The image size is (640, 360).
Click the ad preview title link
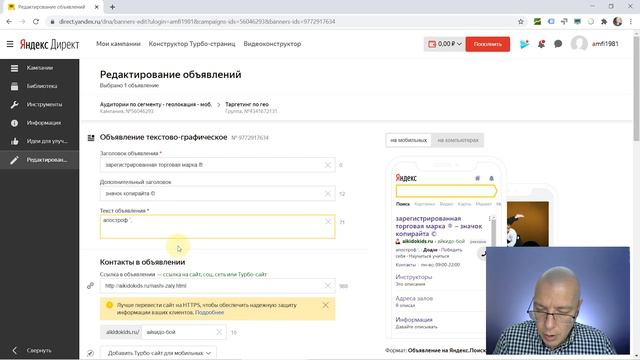pos(439,226)
